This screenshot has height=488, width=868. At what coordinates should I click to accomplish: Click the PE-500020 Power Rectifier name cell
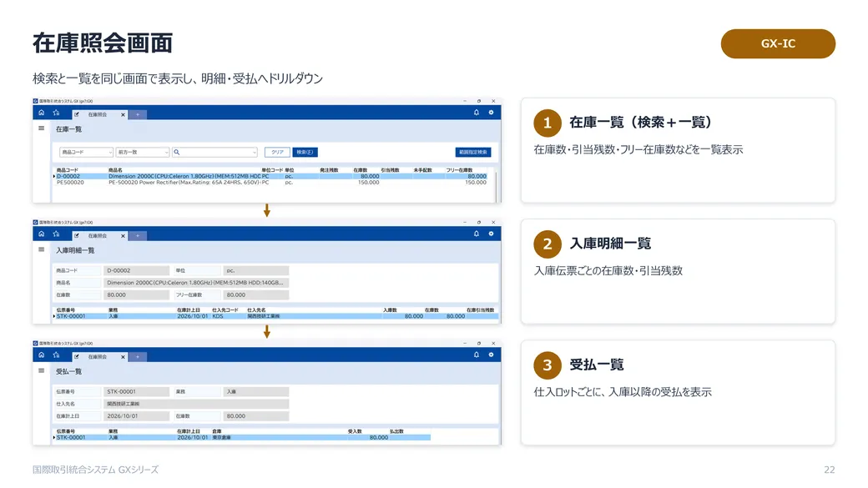[x=184, y=182]
